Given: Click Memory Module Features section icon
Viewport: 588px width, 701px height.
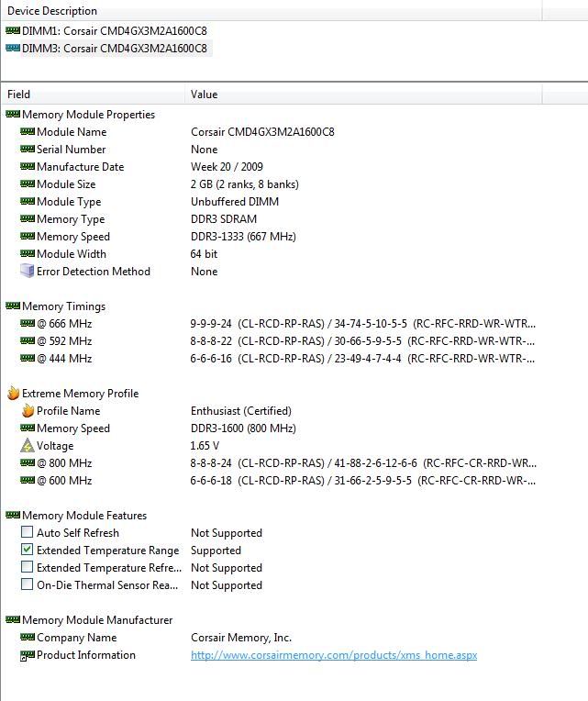Looking at the screenshot, I should coord(13,515).
